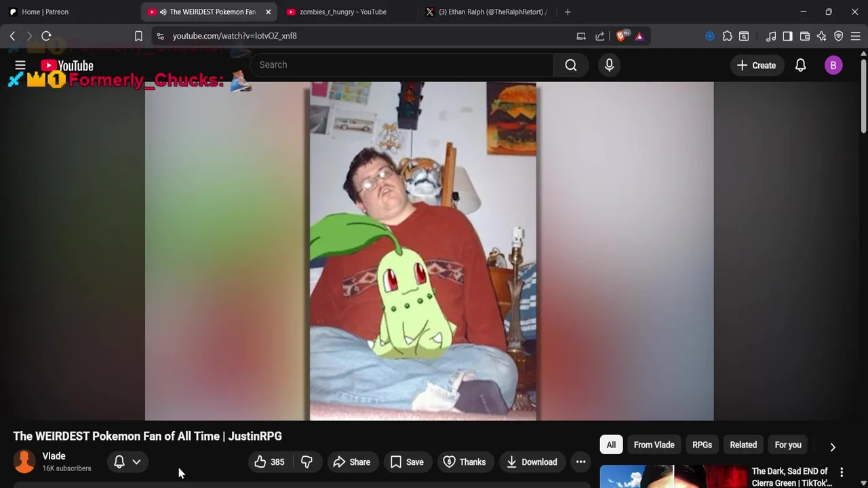Close the WEIRDEST Pokemon Fan tab

pos(268,12)
